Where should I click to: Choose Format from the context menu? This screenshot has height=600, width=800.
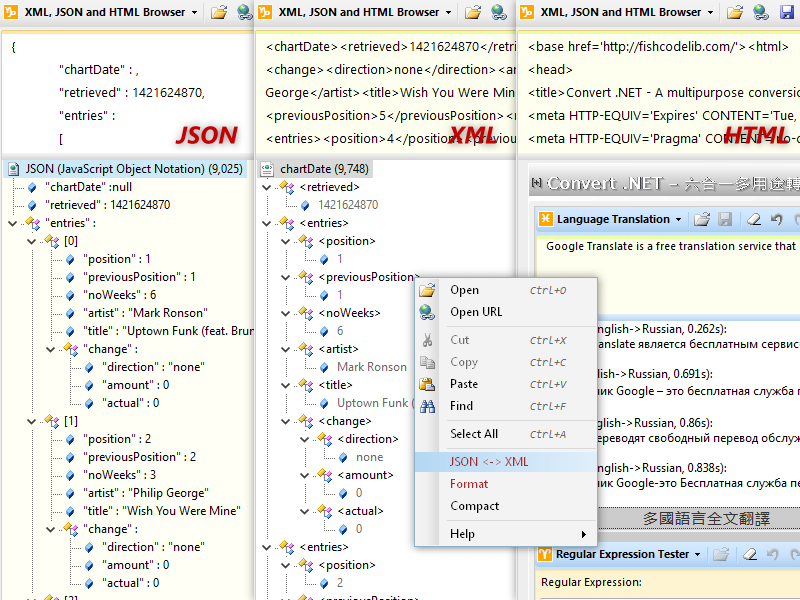point(506,484)
